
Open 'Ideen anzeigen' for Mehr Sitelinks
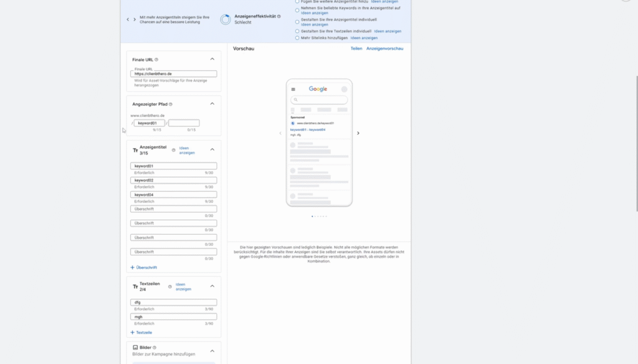pos(364,38)
